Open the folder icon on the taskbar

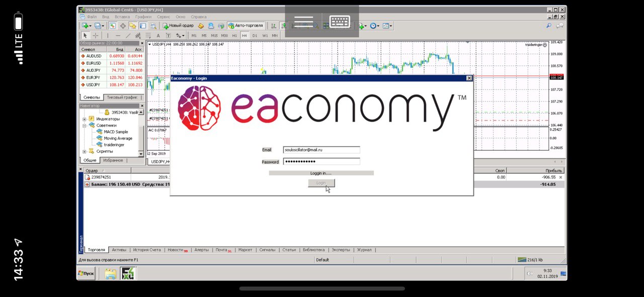(x=110, y=274)
